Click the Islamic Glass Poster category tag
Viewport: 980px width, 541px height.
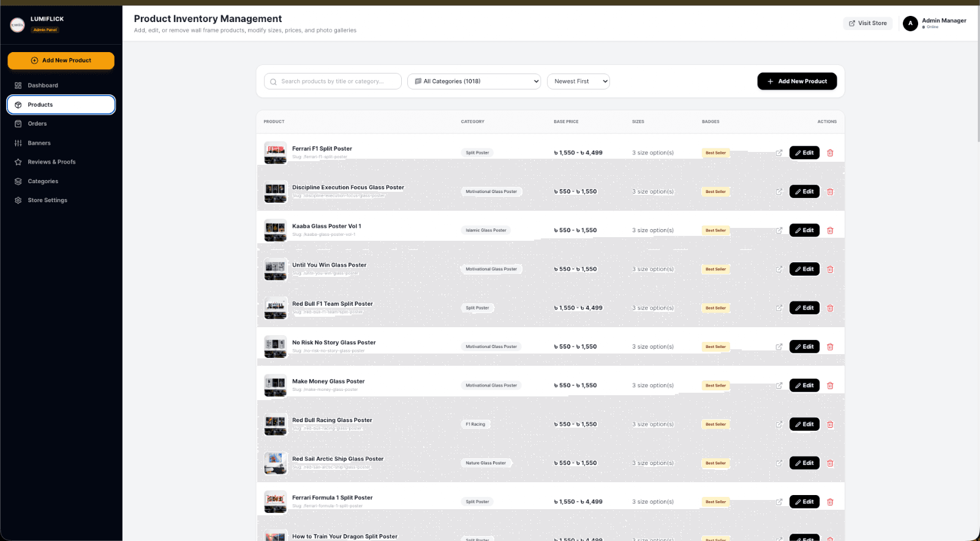coord(486,230)
